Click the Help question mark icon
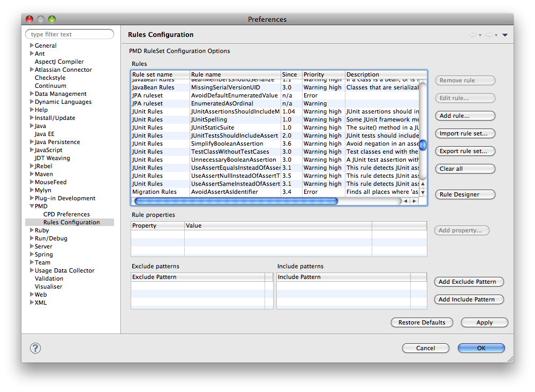This screenshot has height=392, width=535. point(35,348)
